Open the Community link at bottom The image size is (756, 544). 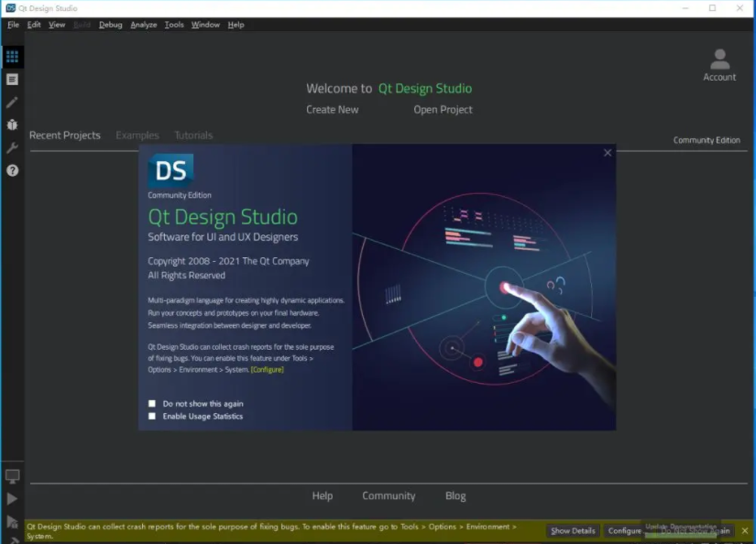coord(389,495)
